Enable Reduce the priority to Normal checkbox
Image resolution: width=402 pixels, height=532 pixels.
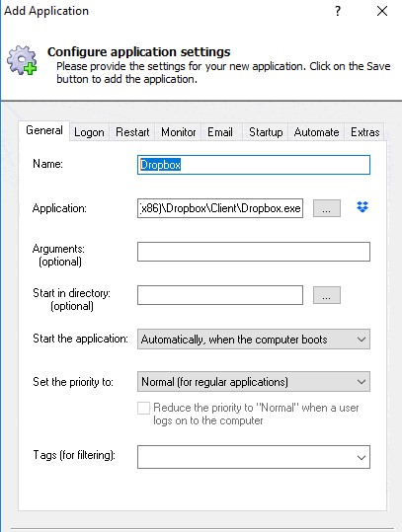point(143,408)
